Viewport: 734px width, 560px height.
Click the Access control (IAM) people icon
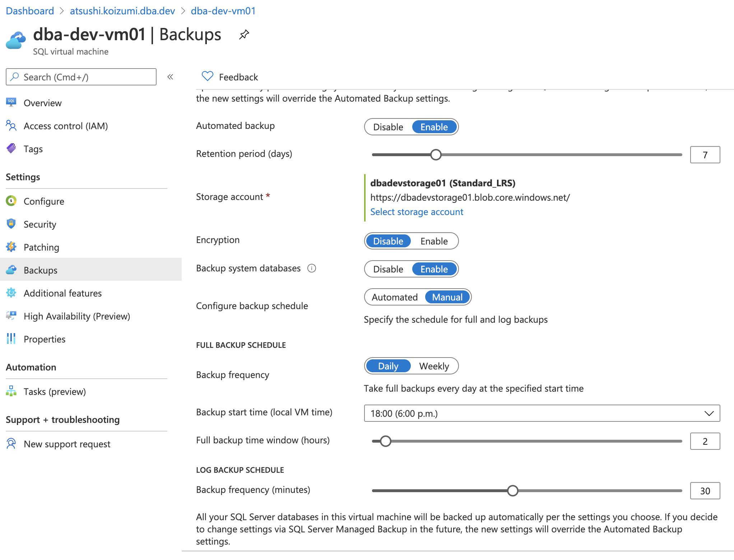(x=11, y=126)
